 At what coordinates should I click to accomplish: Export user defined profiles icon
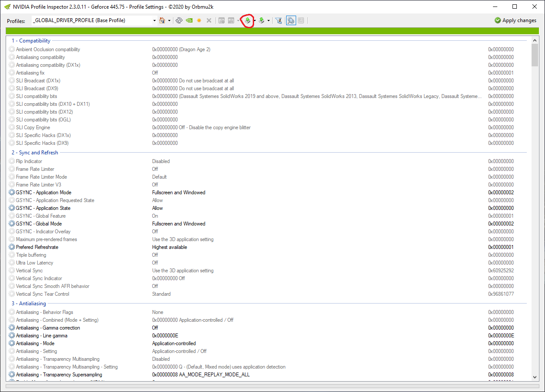247,20
